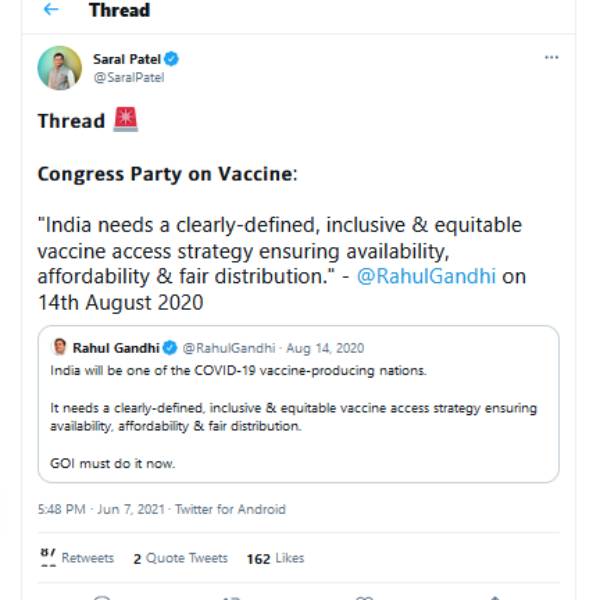Open the Saral Patel display name

(x=128, y=59)
